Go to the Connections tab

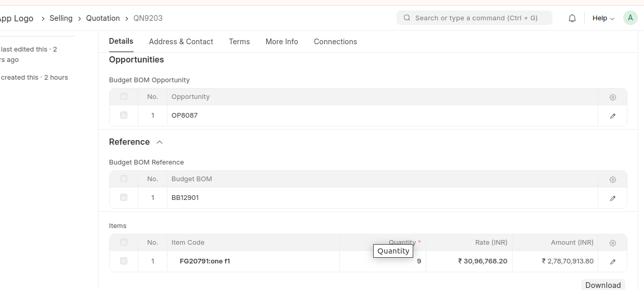335,42
